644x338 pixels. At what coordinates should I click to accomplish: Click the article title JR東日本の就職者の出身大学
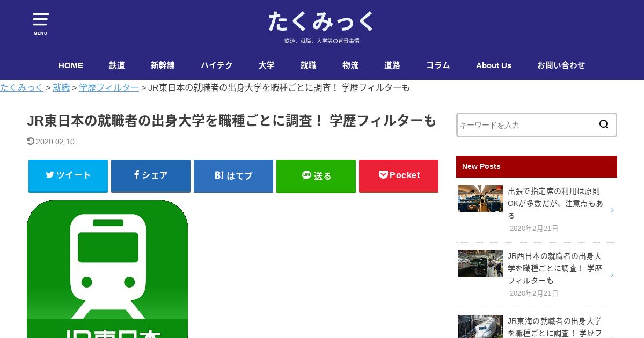pyautogui.click(x=232, y=121)
